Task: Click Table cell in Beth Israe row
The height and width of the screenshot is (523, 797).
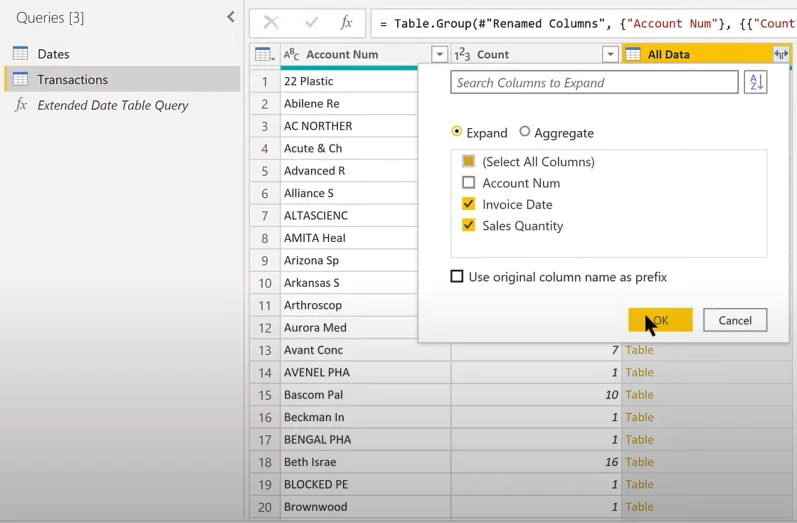Action: pyautogui.click(x=706, y=462)
